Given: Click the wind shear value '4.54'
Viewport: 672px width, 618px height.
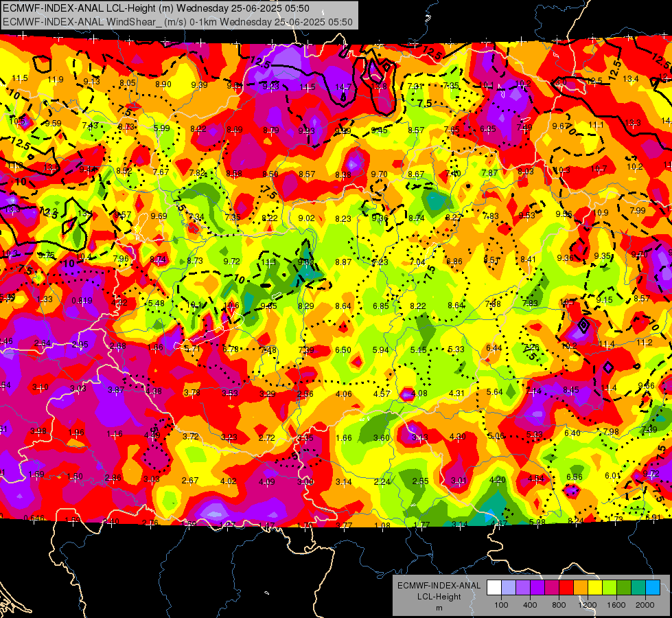Looking at the screenshot, I should (x=535, y=478).
